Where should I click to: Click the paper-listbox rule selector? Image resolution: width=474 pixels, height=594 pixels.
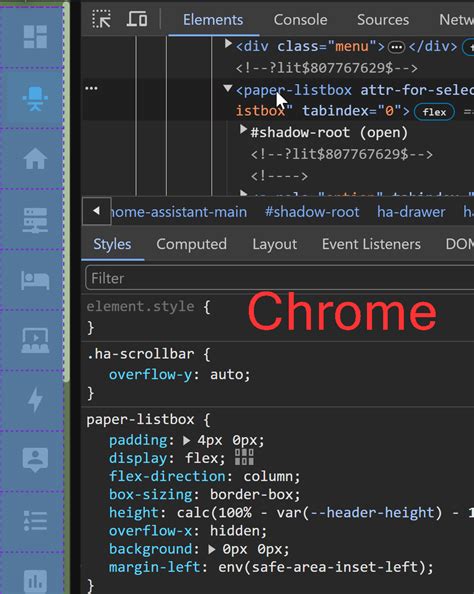tap(140, 419)
